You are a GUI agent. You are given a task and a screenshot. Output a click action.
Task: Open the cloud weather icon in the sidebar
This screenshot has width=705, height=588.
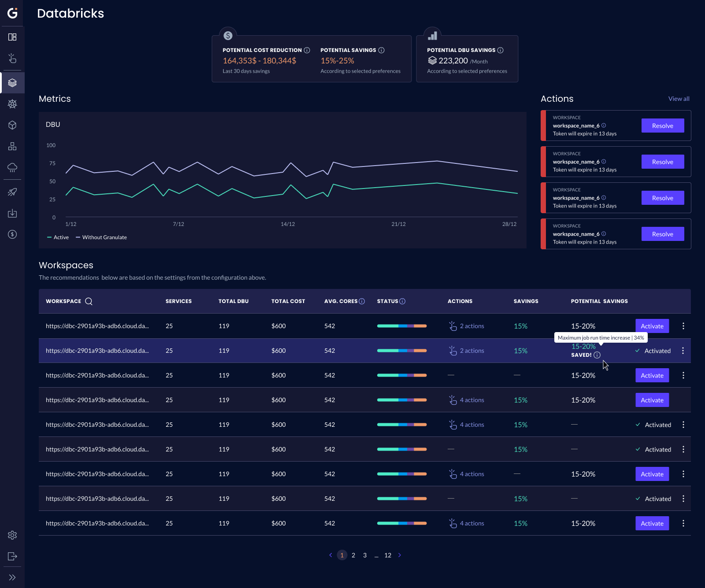[x=12, y=168]
